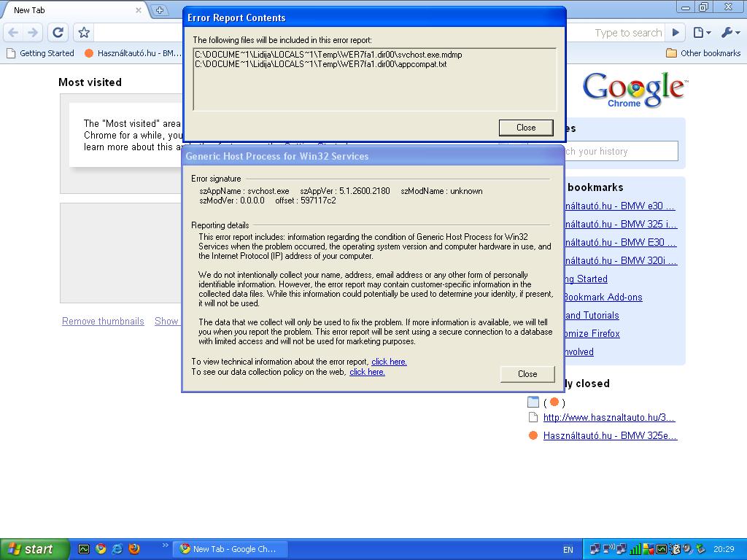The height and width of the screenshot is (560, 747).
Task: Open the Bookmark Add-ons link
Action: coord(603,297)
